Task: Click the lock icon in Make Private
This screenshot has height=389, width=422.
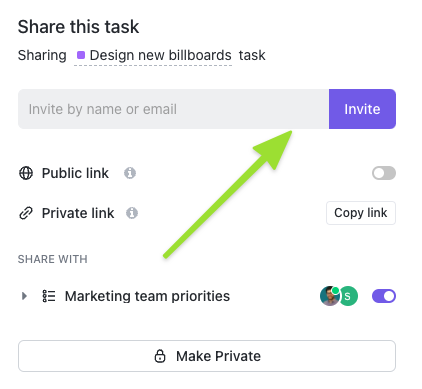Action: 160,356
